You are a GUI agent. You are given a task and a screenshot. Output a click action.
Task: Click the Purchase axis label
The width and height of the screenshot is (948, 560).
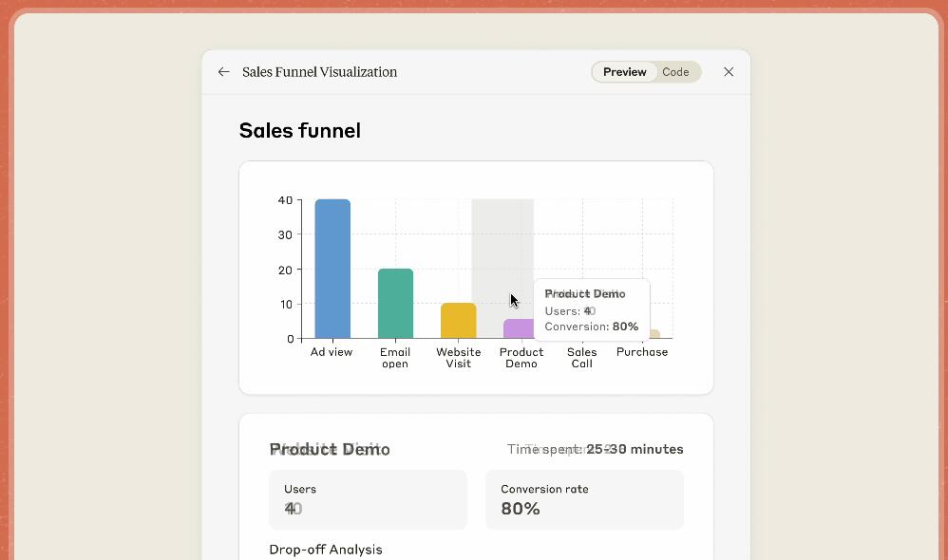click(642, 352)
